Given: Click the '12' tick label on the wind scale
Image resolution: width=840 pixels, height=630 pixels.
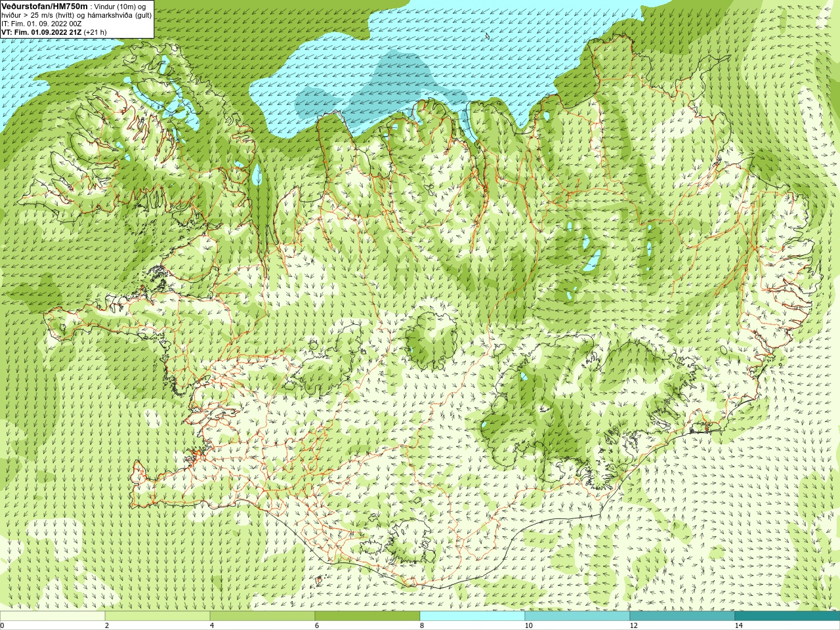Looking at the screenshot, I should click(x=633, y=625).
